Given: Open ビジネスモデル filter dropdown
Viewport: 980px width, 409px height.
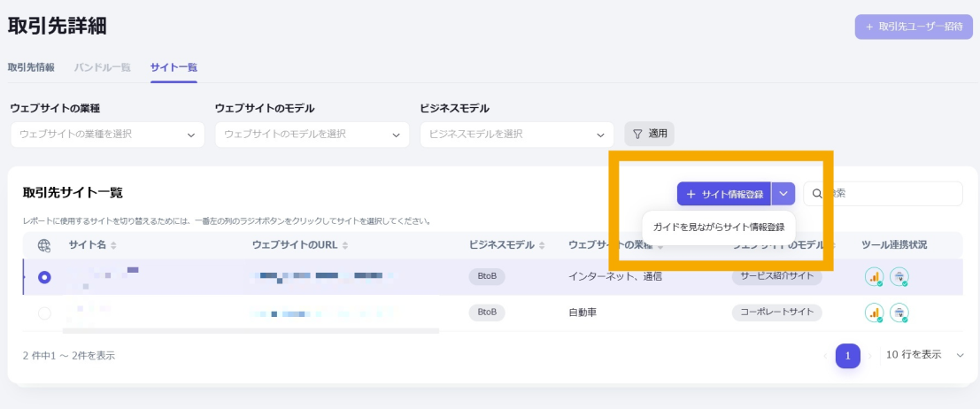Looking at the screenshot, I should 517,135.
